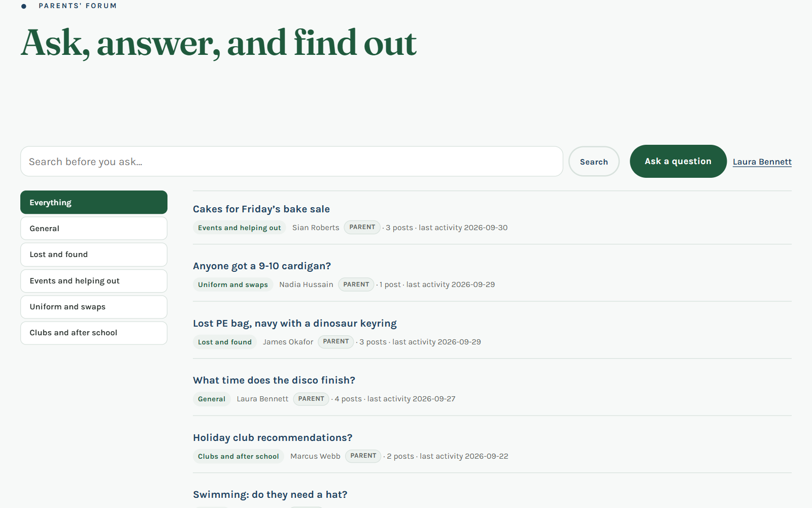Click the Lost and found tag on the PE bag thread

[225, 342]
